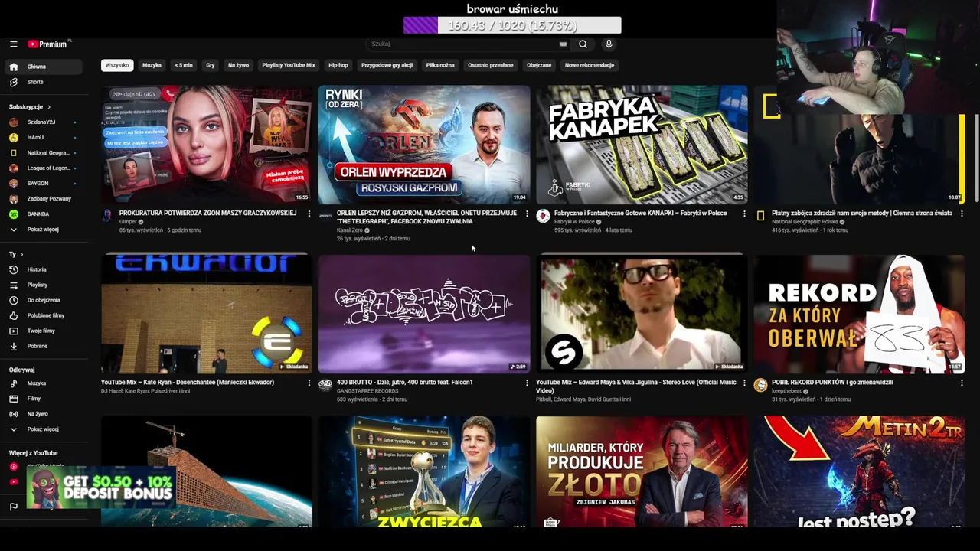Go to Główna home page

[42, 67]
